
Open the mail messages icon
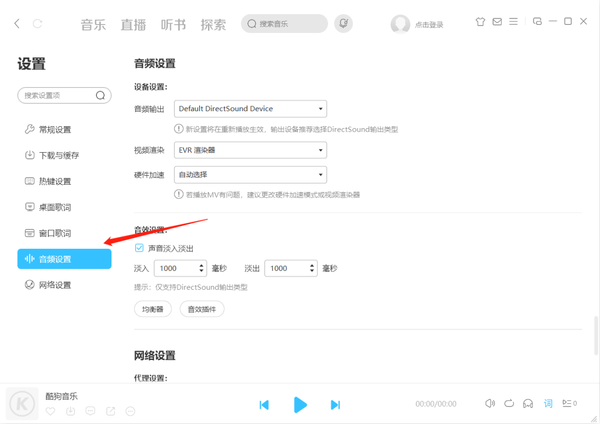pyautogui.click(x=497, y=22)
